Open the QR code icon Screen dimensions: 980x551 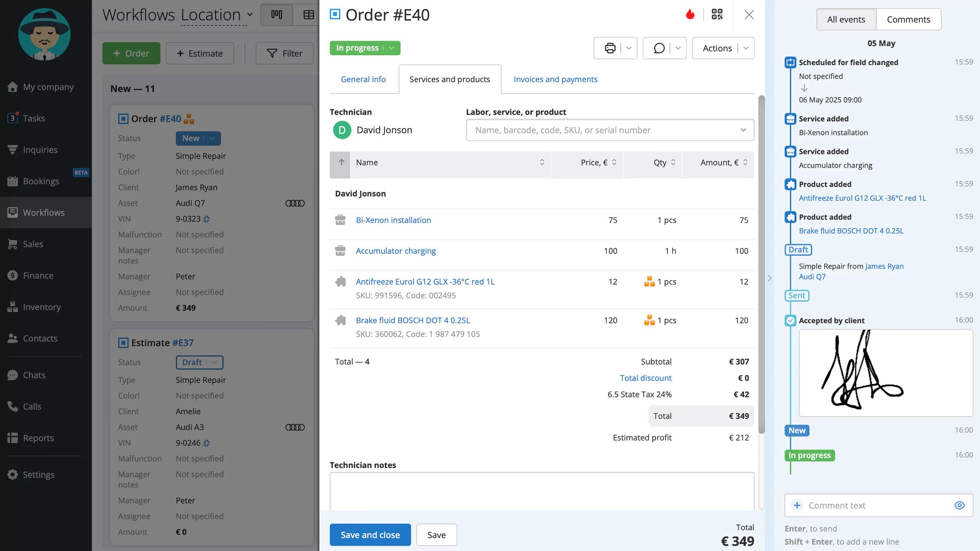tap(717, 15)
